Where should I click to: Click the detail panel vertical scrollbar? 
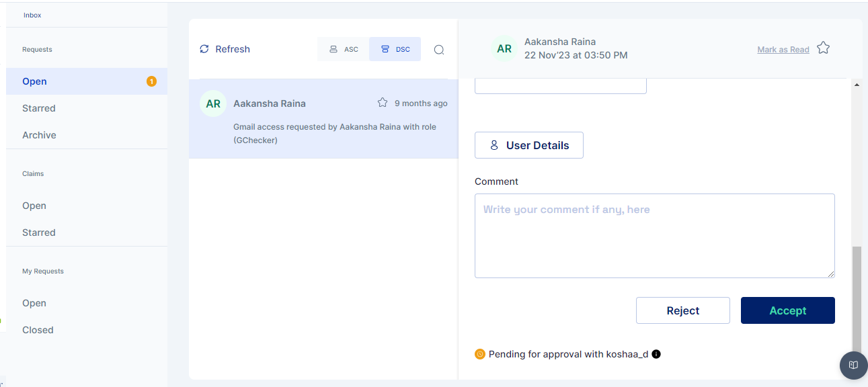pos(856,296)
